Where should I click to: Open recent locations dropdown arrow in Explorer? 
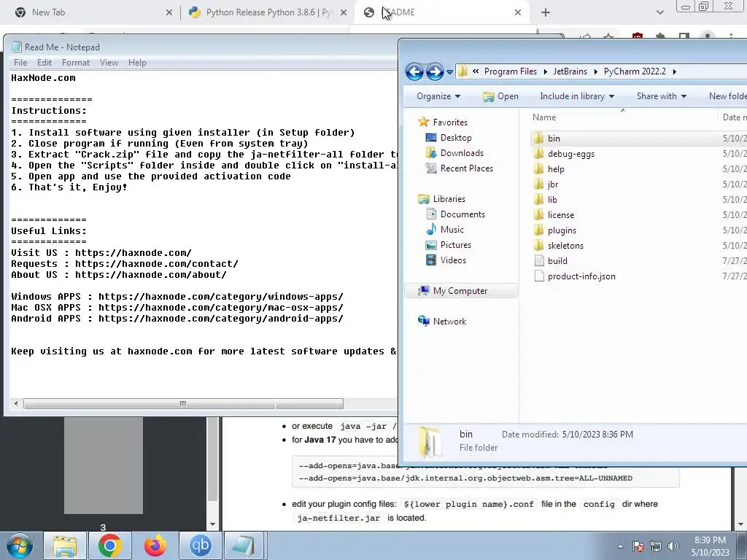[449, 72]
